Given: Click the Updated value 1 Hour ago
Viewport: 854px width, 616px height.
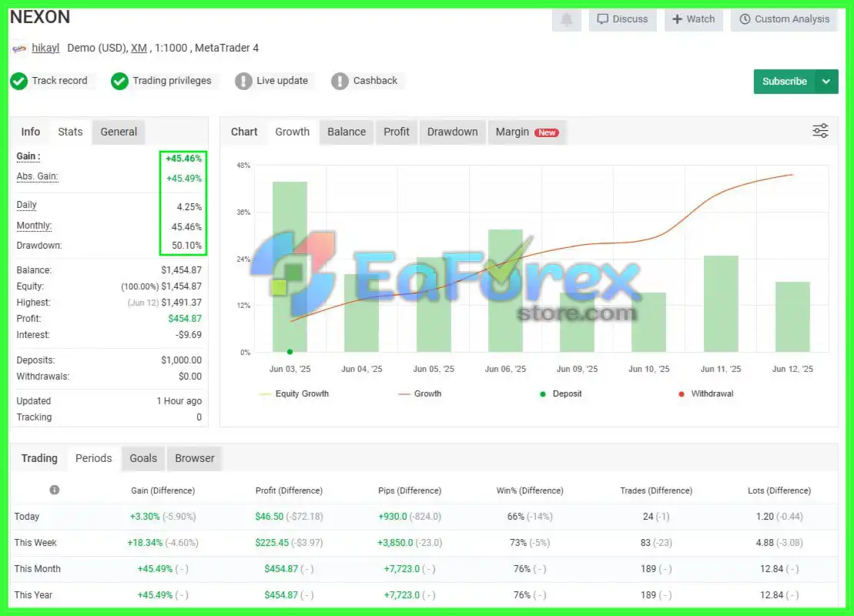Looking at the screenshot, I should [179, 401].
